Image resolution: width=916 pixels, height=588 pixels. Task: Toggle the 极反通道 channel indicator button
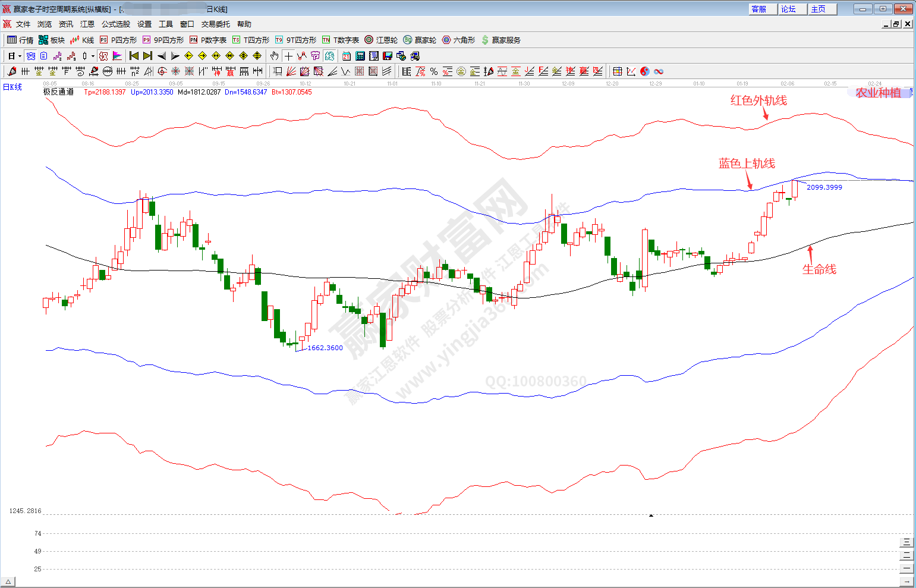(58, 92)
